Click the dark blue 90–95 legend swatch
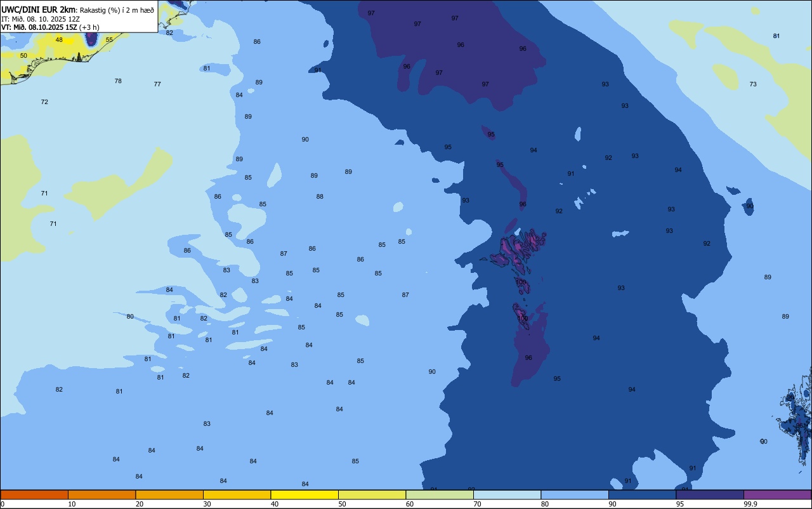 [x=642, y=494]
